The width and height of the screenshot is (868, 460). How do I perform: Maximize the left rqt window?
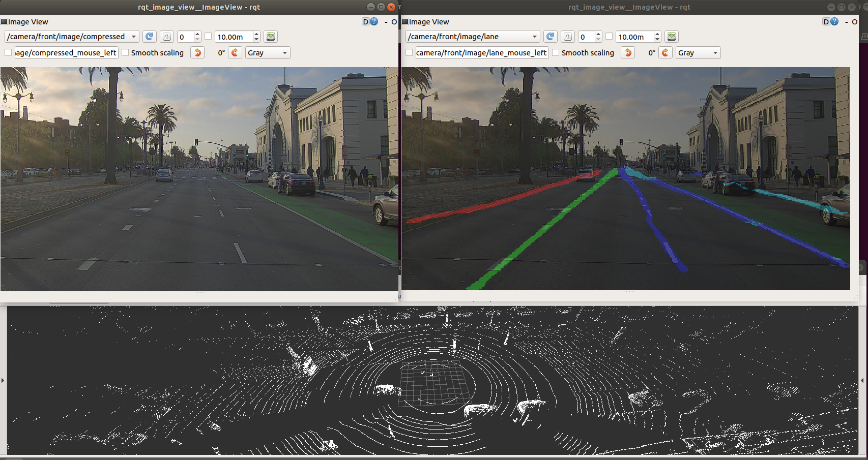381,7
